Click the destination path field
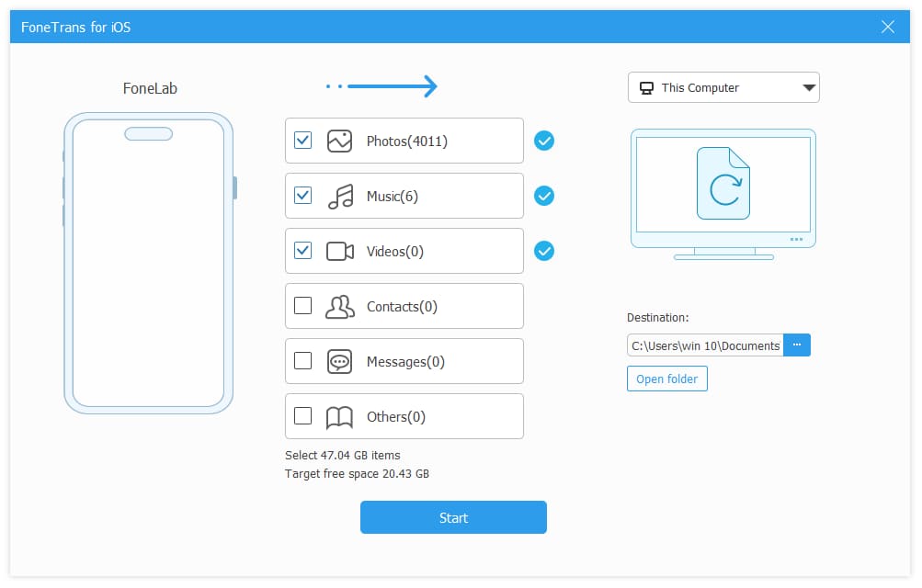This screenshot has width=922, height=588. 706,345
